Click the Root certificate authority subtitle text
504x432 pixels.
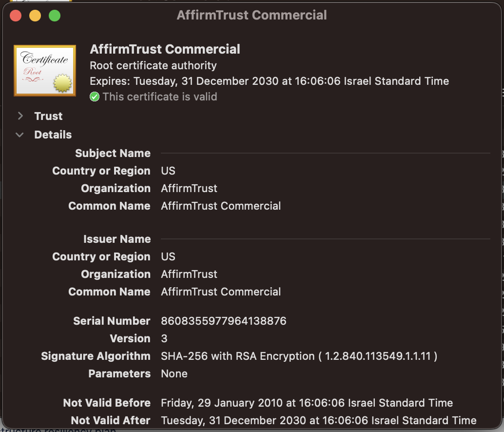tap(154, 65)
